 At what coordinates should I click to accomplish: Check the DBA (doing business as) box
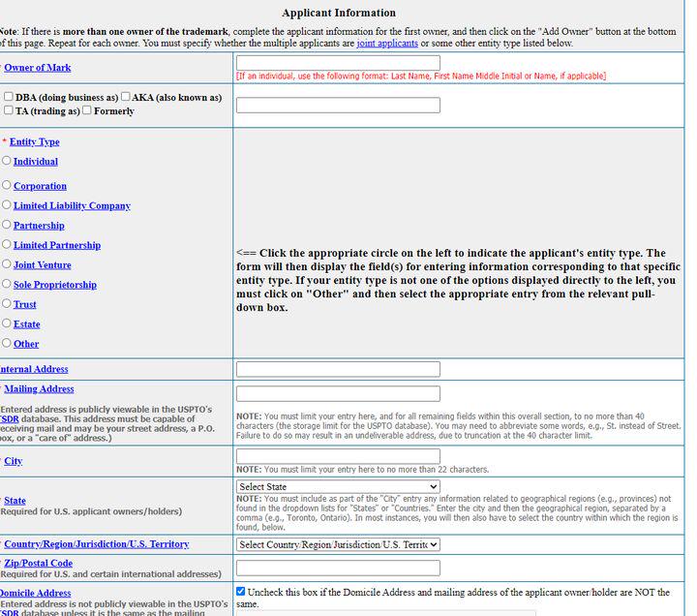[9, 97]
